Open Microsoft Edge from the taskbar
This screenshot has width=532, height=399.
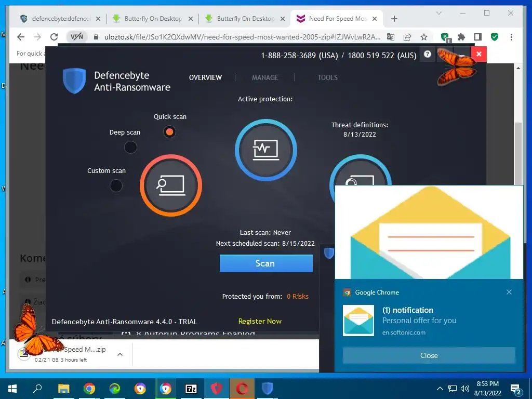[x=115, y=389]
